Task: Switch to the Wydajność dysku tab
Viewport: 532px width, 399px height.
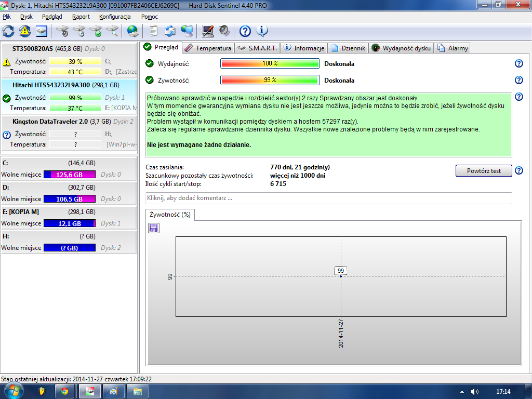Action: tap(402, 48)
